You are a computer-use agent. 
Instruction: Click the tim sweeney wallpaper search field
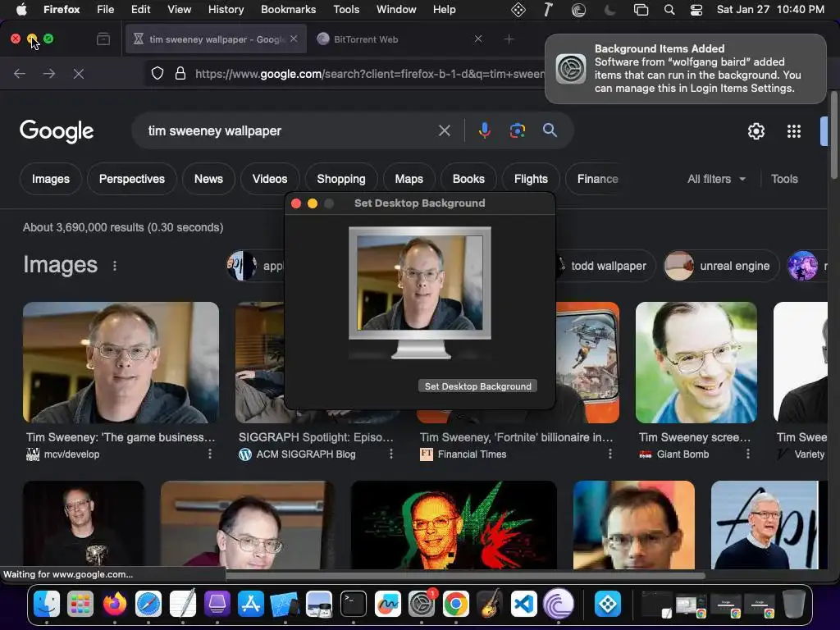[290, 130]
